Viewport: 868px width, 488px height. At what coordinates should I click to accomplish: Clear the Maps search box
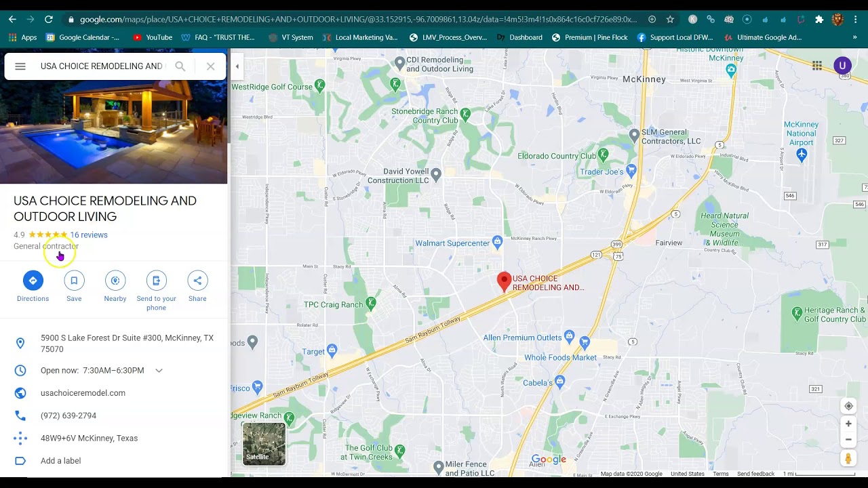pyautogui.click(x=210, y=66)
